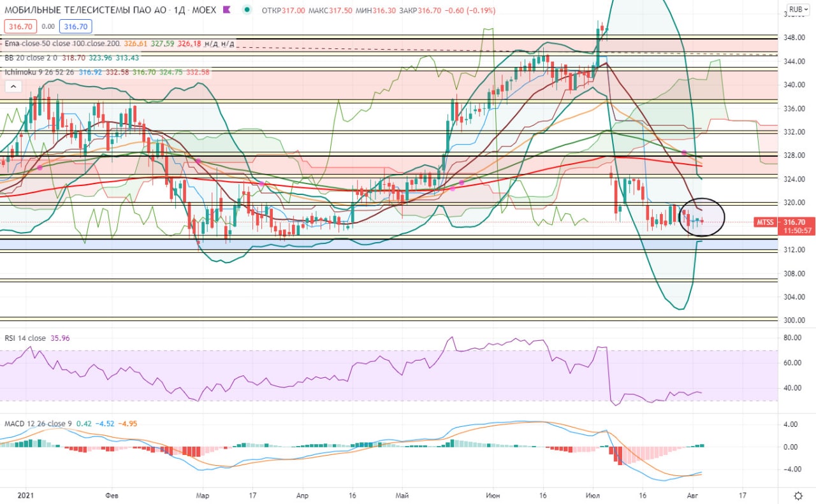The height and width of the screenshot is (504, 816).
Task: Click the Ichimoku value 324.75
Action: point(170,72)
